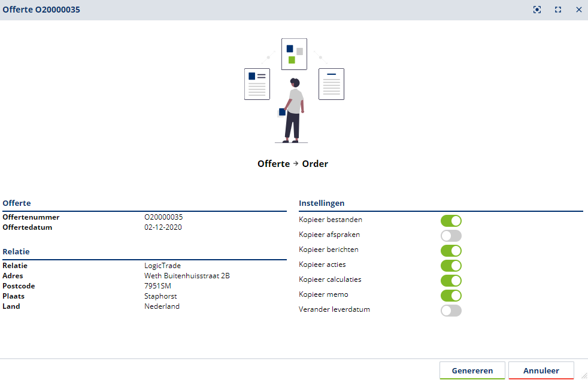Disable the Kopieer bestanden toggle
588x380 pixels.
[x=451, y=221]
